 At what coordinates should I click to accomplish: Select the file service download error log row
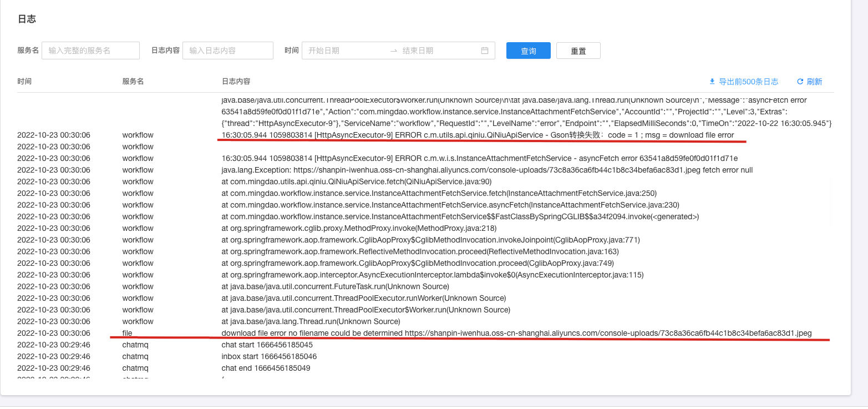(516, 333)
